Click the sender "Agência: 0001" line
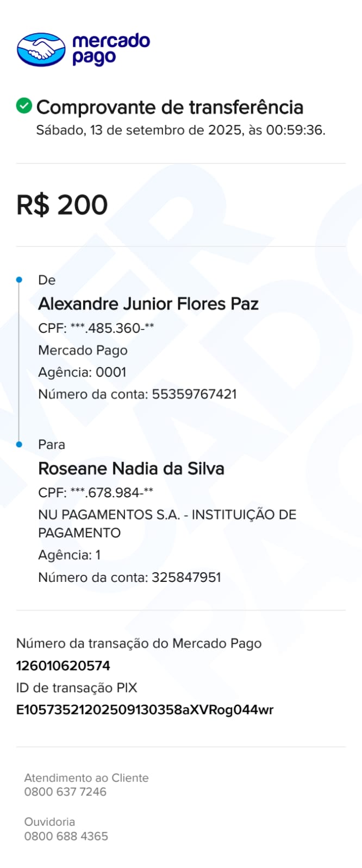 (82, 372)
